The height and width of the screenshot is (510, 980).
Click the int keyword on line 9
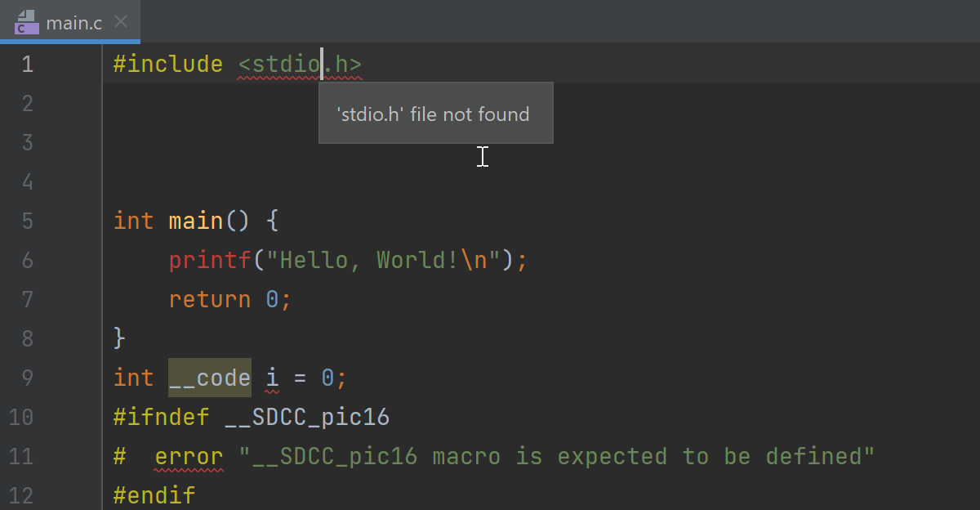coord(133,378)
